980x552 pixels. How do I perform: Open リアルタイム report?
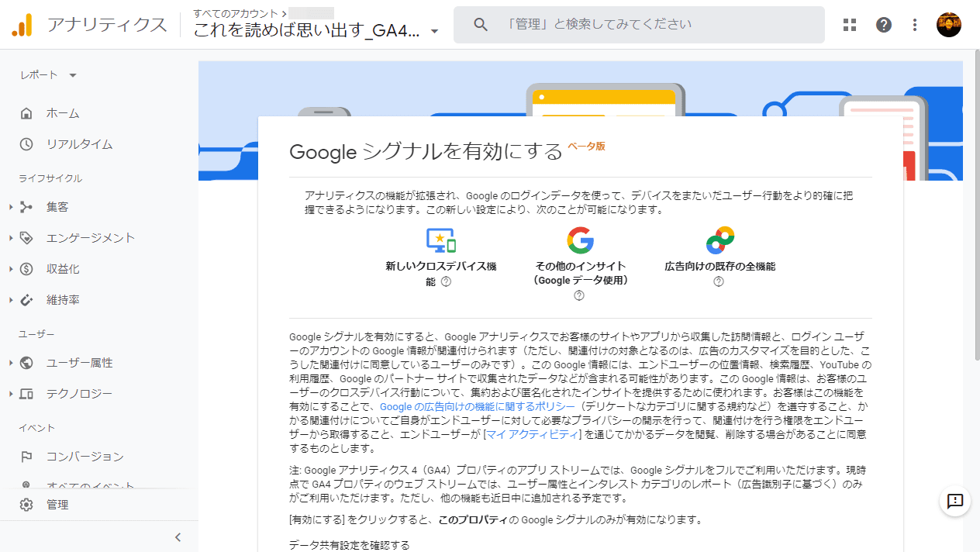[79, 144]
